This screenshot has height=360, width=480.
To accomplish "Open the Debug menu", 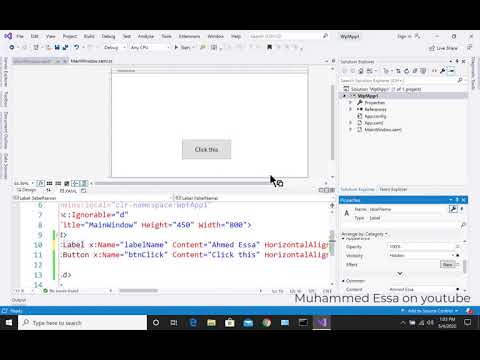I will pyautogui.click(x=108, y=36).
